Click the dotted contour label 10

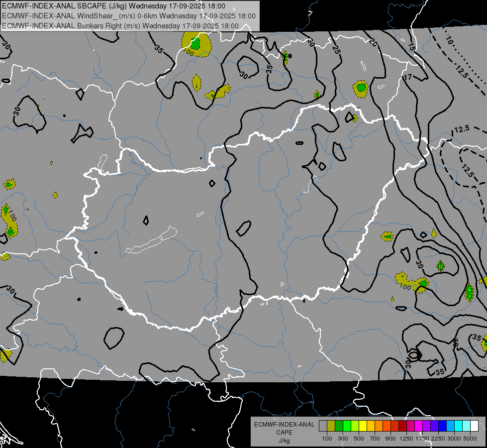tap(449, 40)
